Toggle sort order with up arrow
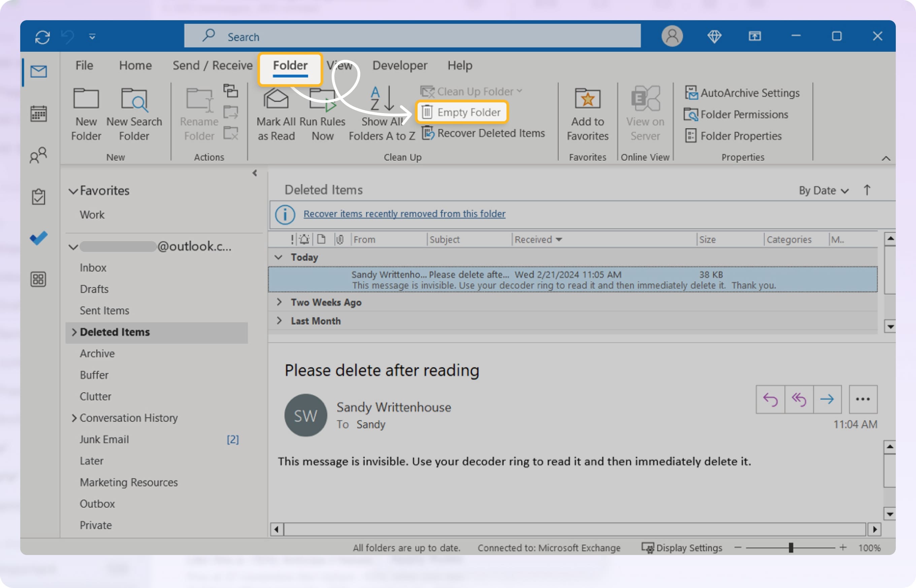This screenshot has height=588, width=916. point(867,190)
